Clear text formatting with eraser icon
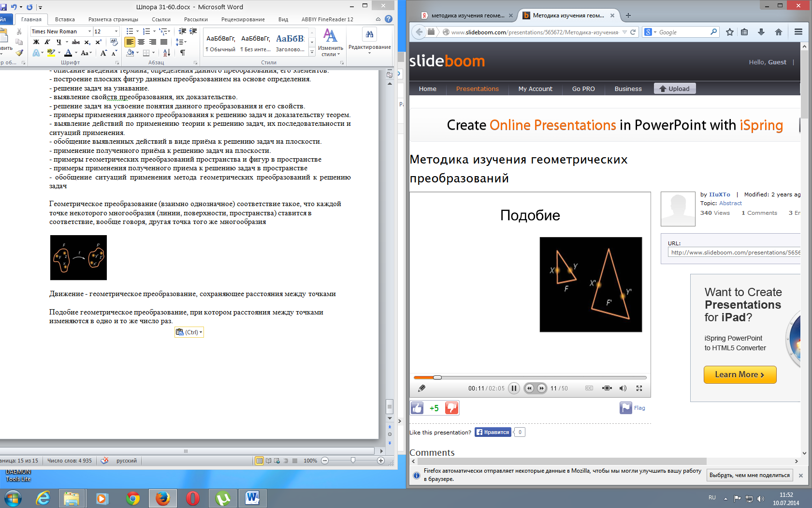Image resolution: width=812 pixels, height=508 pixels. 114,42
